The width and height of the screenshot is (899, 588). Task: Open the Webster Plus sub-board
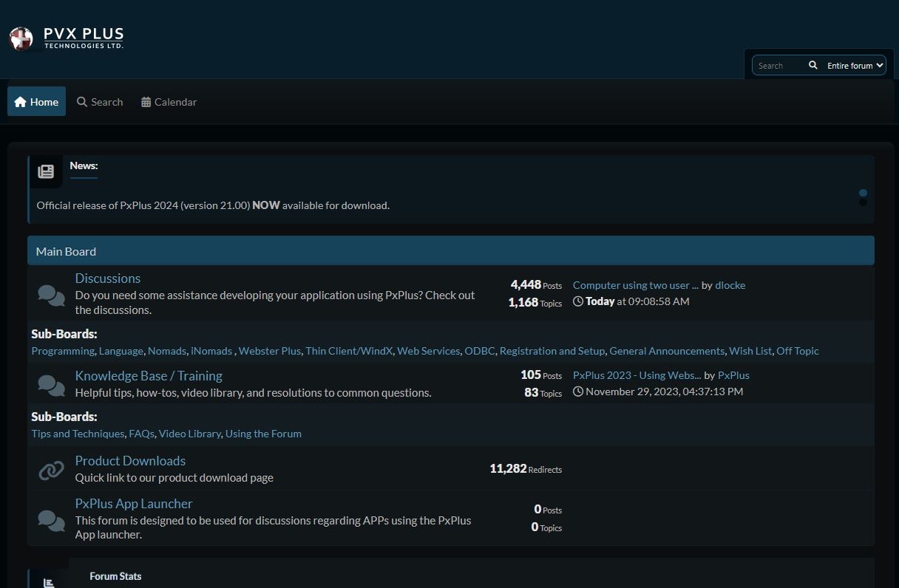point(269,351)
